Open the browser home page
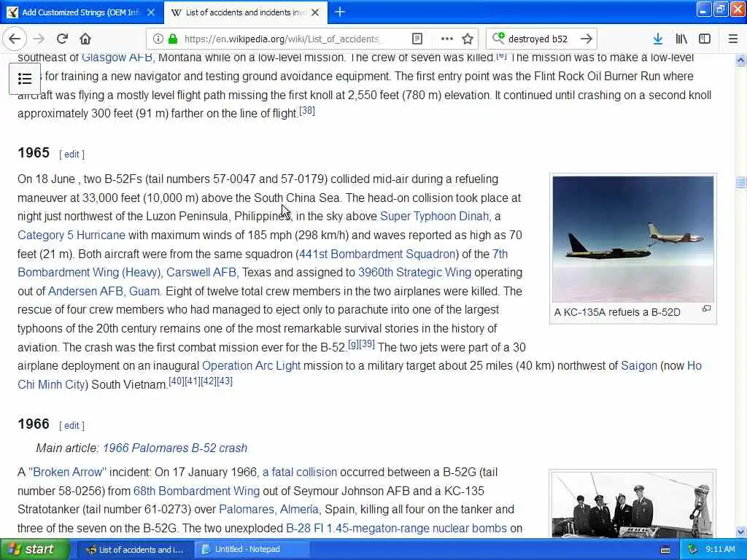Image resolution: width=747 pixels, height=560 pixels. (85, 39)
